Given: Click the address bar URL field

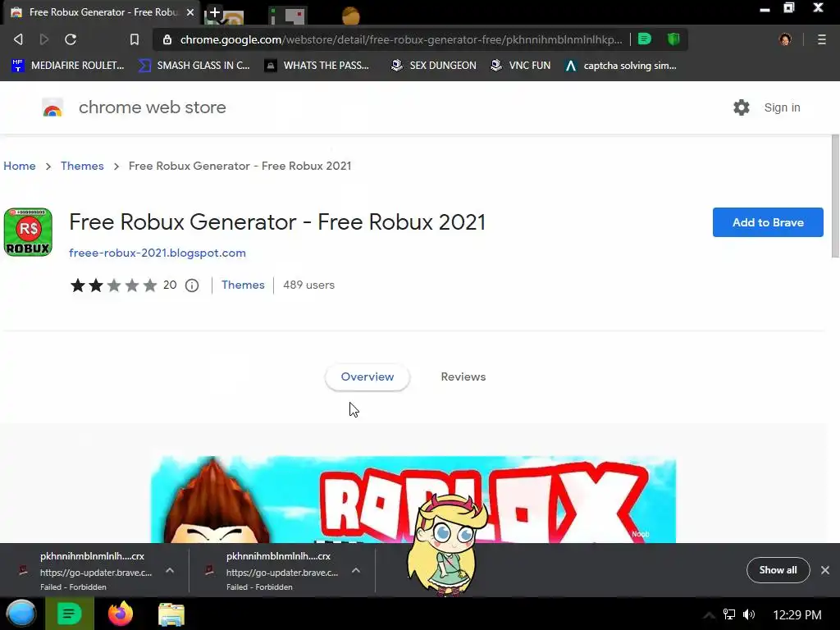Looking at the screenshot, I should 400,39.
